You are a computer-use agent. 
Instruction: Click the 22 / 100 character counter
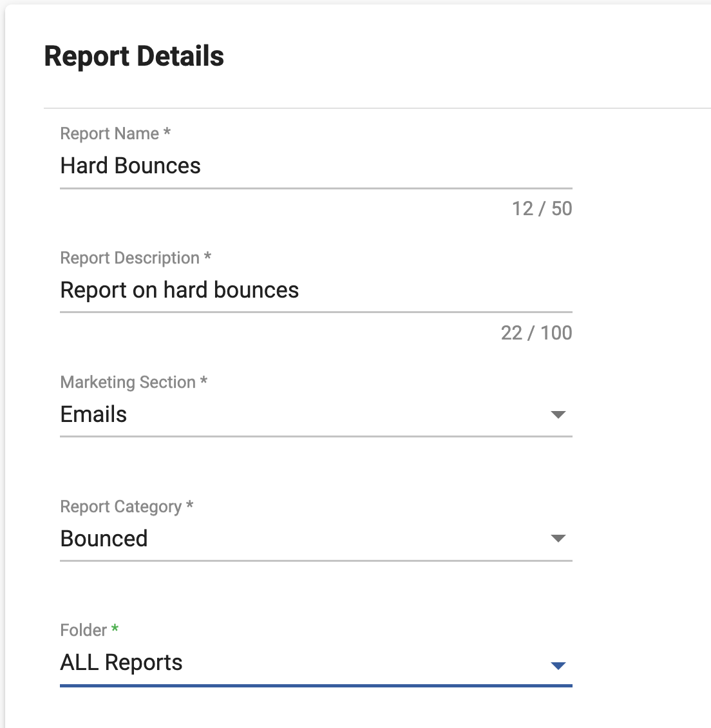[537, 333]
